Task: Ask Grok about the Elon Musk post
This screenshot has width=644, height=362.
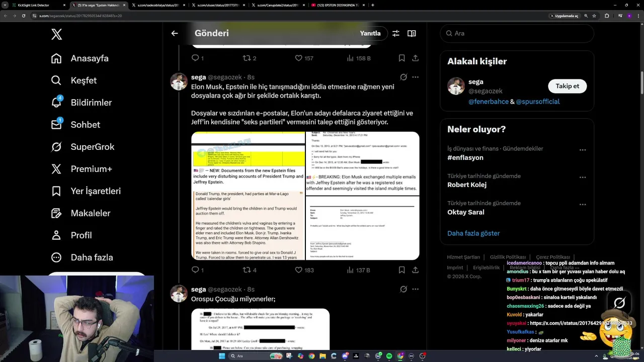Action: [404, 77]
